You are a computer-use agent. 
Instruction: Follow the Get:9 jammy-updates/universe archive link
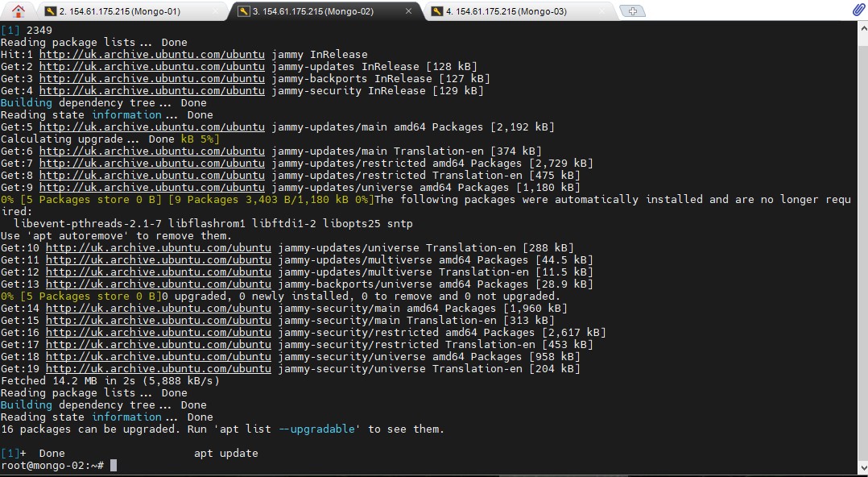151,187
